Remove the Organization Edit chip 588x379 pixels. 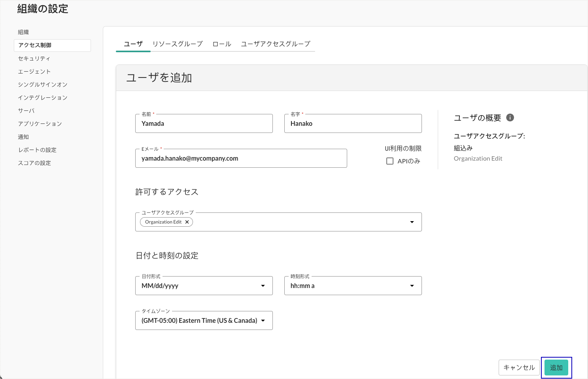coord(187,222)
